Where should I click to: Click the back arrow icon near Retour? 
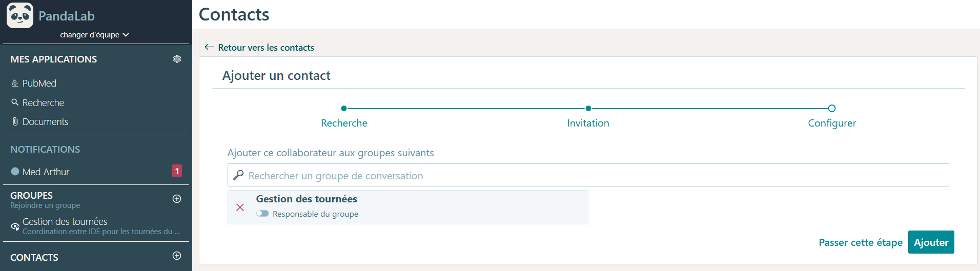pyautogui.click(x=209, y=47)
